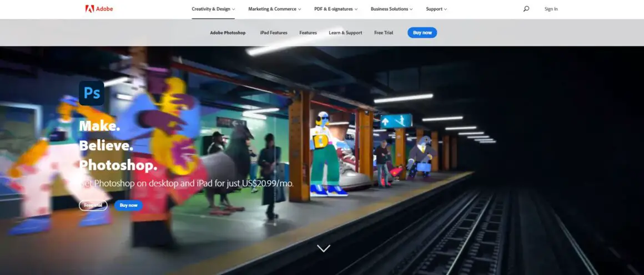Click the scroll-down chevron arrow
This screenshot has width=644, height=275.
(324, 248)
